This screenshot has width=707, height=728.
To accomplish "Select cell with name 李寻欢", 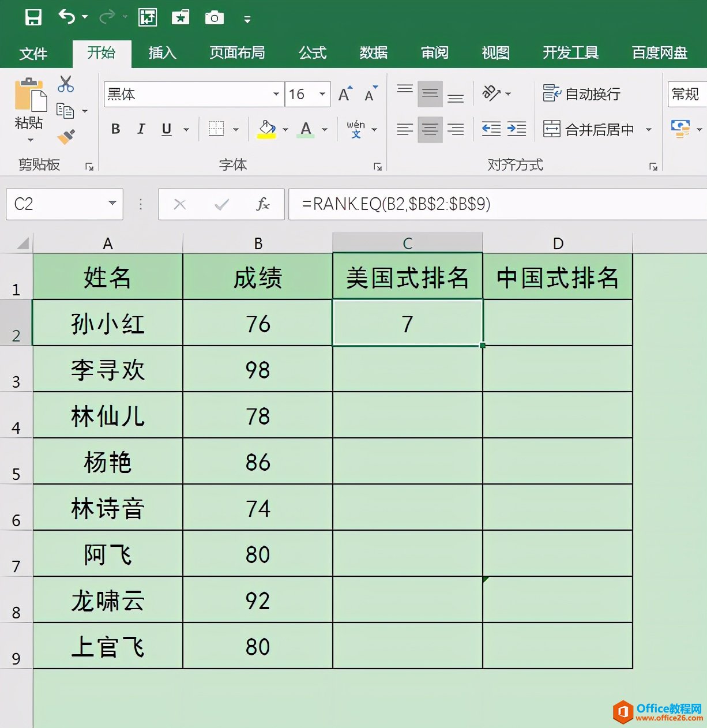I will tap(108, 369).
